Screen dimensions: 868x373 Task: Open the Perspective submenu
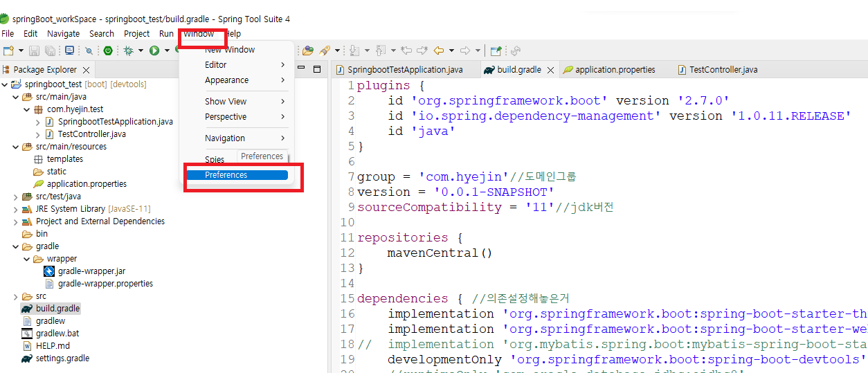(237, 117)
